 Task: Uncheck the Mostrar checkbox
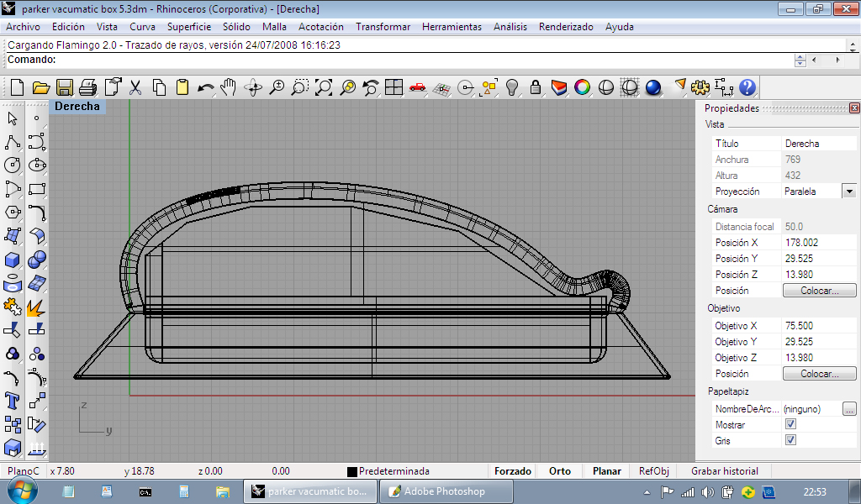790,425
